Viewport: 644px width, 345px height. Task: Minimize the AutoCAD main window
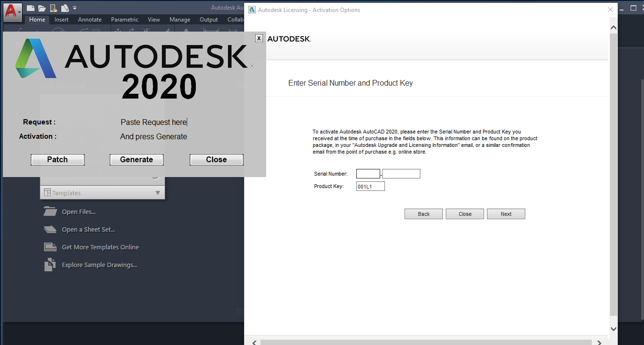[x=621, y=8]
